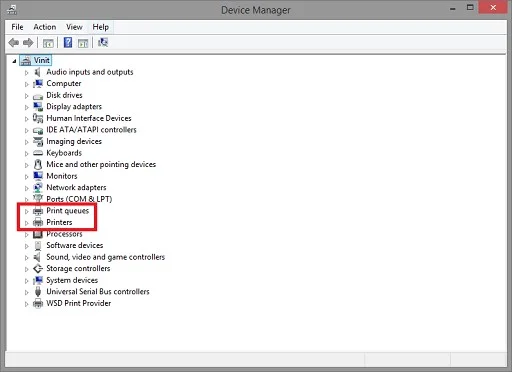Open the File menu
Screen dimensions: 512x372
17,27
